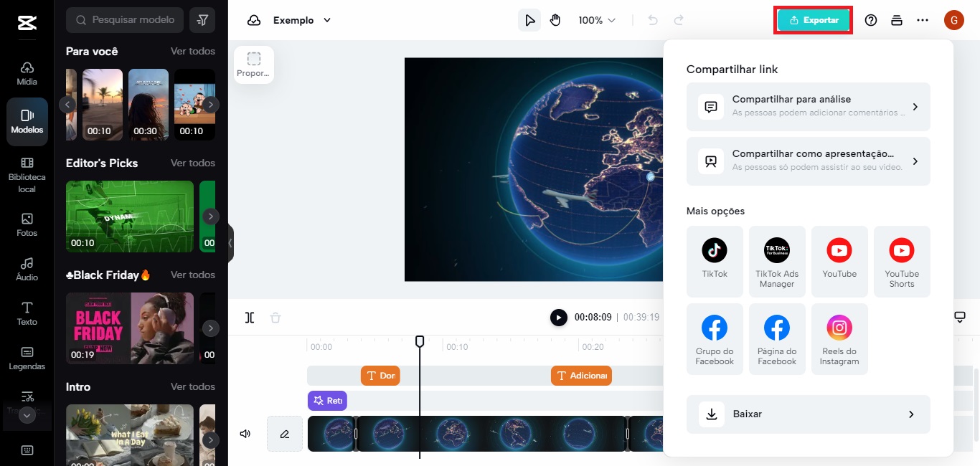
Task: Share to Reels do Instagram
Action: click(x=839, y=338)
